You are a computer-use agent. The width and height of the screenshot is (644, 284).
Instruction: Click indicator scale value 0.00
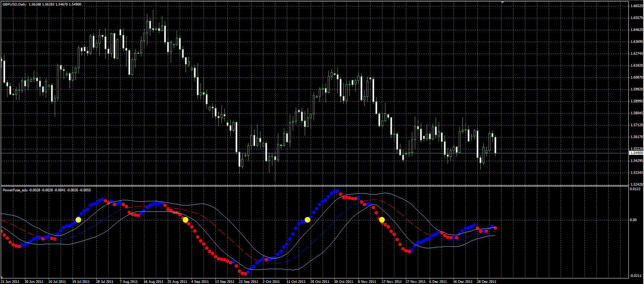633,220
